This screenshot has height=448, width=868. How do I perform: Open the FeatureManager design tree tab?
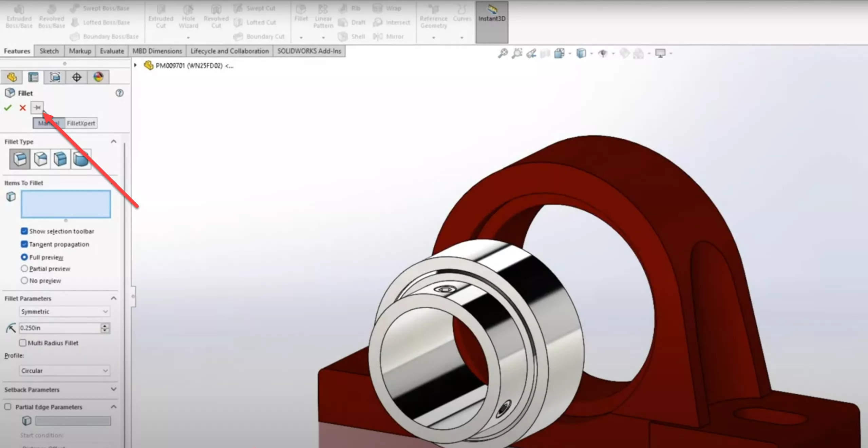[x=12, y=77]
